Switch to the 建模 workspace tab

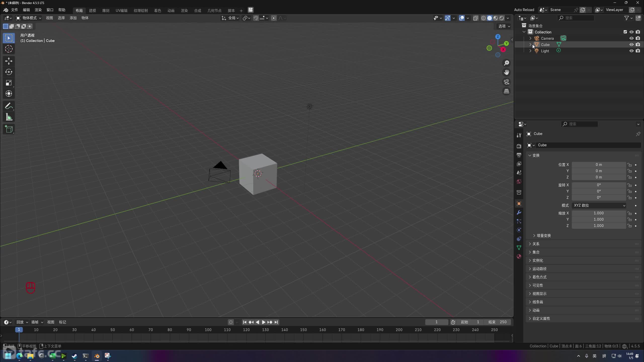pyautogui.click(x=92, y=11)
